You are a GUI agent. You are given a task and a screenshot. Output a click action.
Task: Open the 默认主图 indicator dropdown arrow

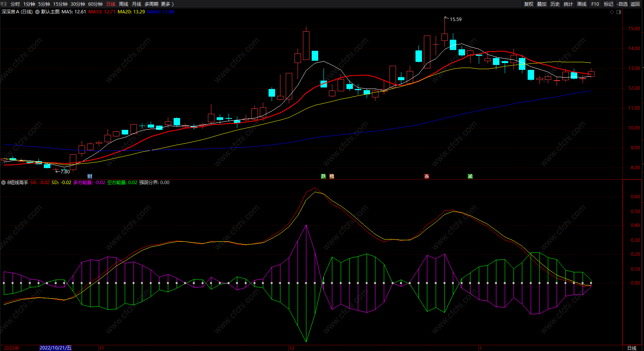click(37, 12)
